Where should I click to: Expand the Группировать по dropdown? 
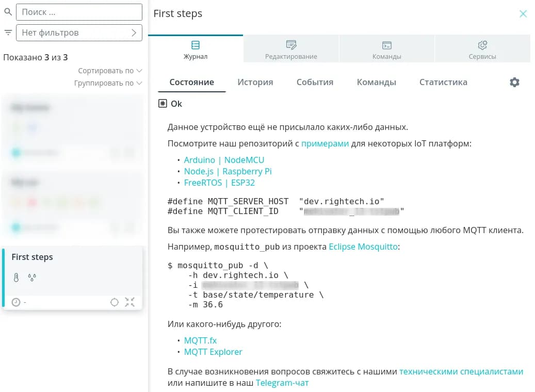pos(107,83)
